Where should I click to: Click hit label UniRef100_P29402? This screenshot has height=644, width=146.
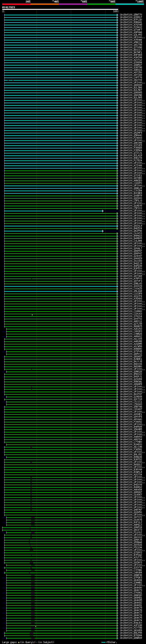(x=131, y=27)
